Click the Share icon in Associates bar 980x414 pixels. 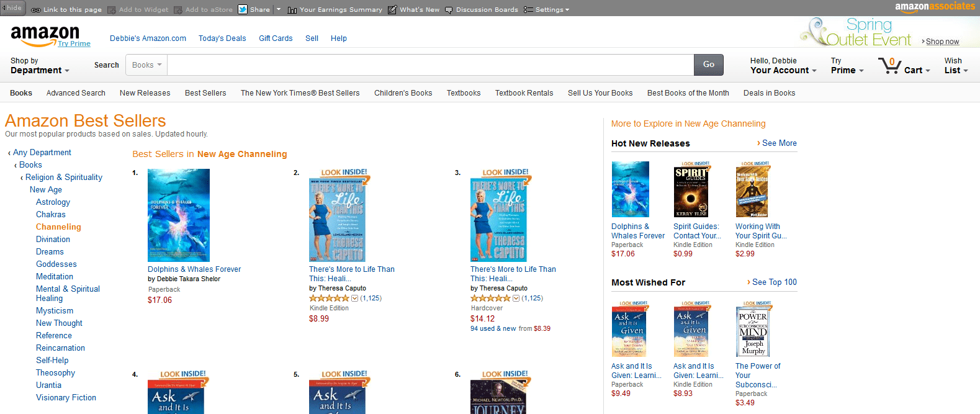pyautogui.click(x=243, y=10)
